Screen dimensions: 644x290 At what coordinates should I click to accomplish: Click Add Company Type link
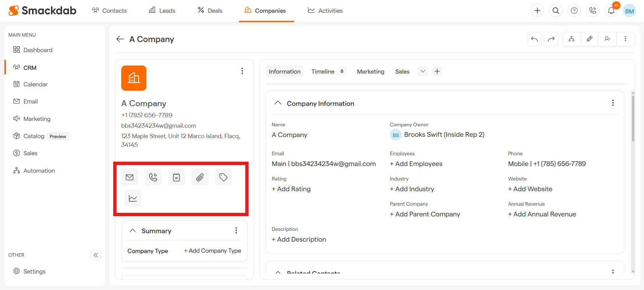213,251
